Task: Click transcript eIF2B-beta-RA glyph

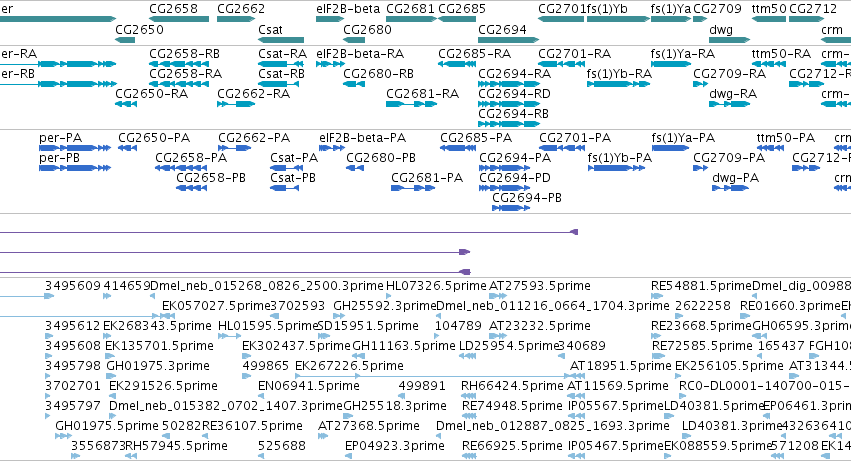Action: click(331, 64)
